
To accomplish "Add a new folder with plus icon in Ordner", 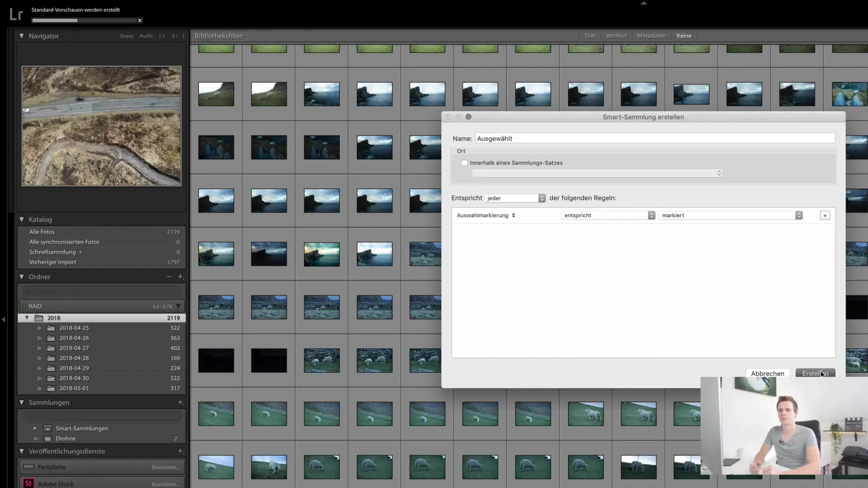I will (180, 277).
